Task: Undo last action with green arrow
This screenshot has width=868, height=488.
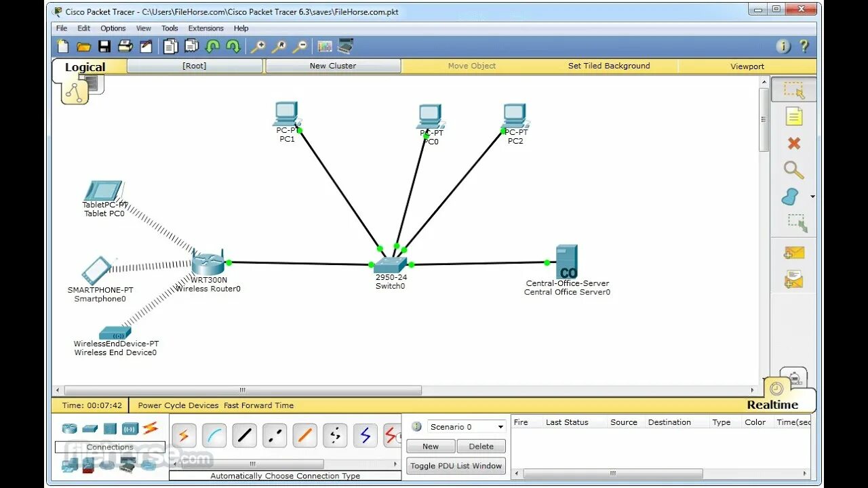Action: pos(213,47)
